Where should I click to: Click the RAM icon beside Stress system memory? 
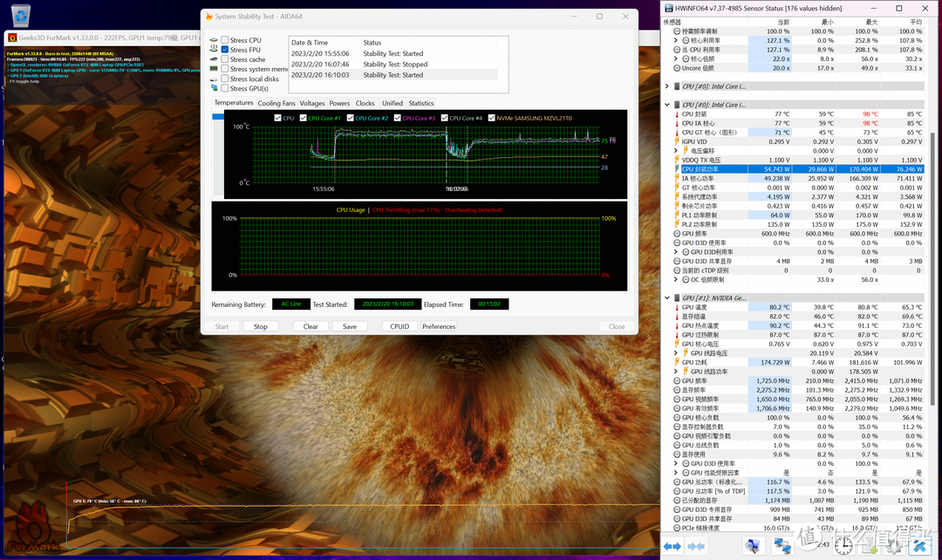[x=214, y=69]
